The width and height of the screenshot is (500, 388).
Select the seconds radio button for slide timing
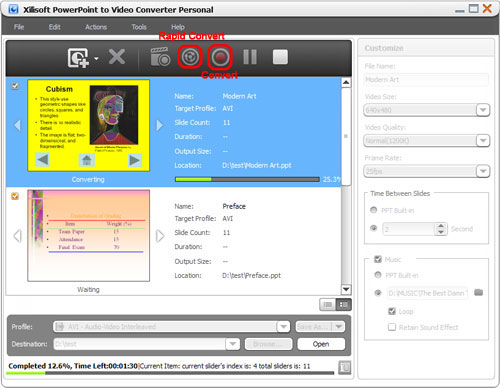(374, 228)
